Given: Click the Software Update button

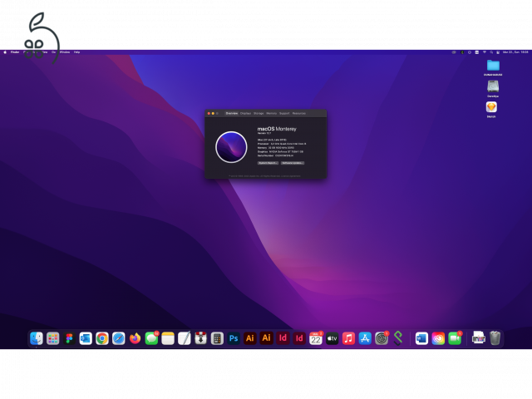Looking at the screenshot, I should tap(293, 163).
